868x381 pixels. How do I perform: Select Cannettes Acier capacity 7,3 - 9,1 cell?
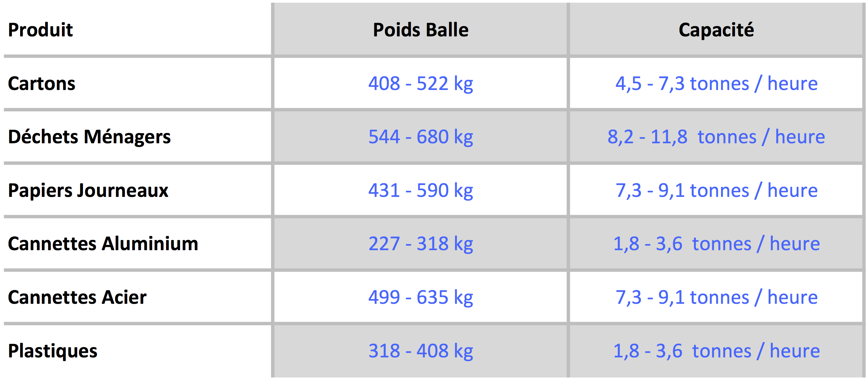click(716, 297)
